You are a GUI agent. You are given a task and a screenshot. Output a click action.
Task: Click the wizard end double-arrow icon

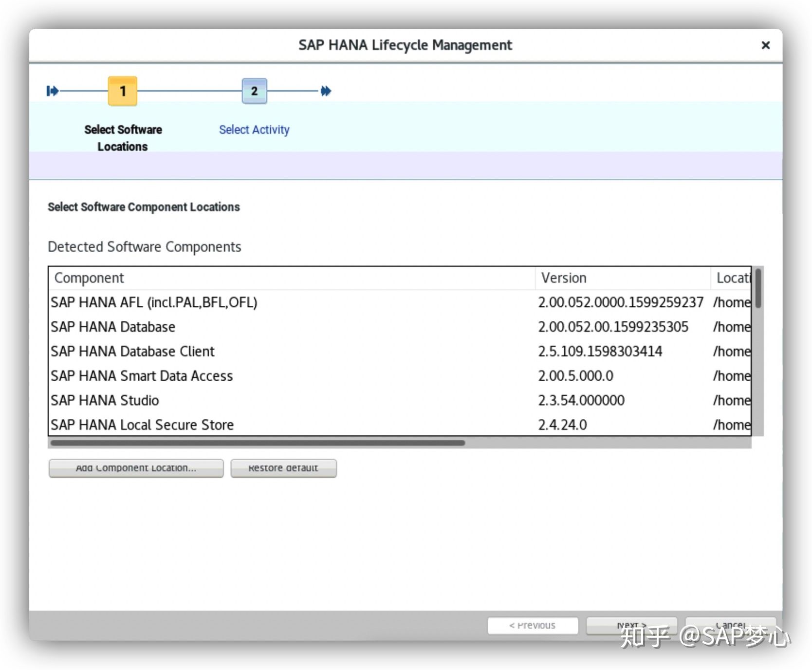326,91
